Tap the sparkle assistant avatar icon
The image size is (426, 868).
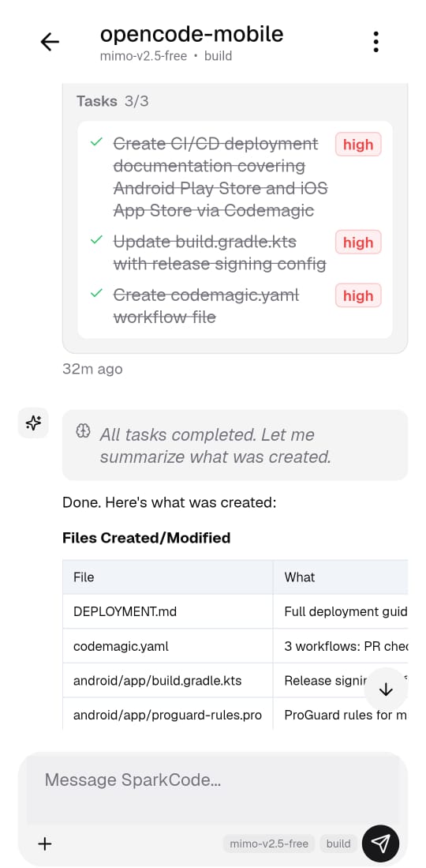point(33,423)
